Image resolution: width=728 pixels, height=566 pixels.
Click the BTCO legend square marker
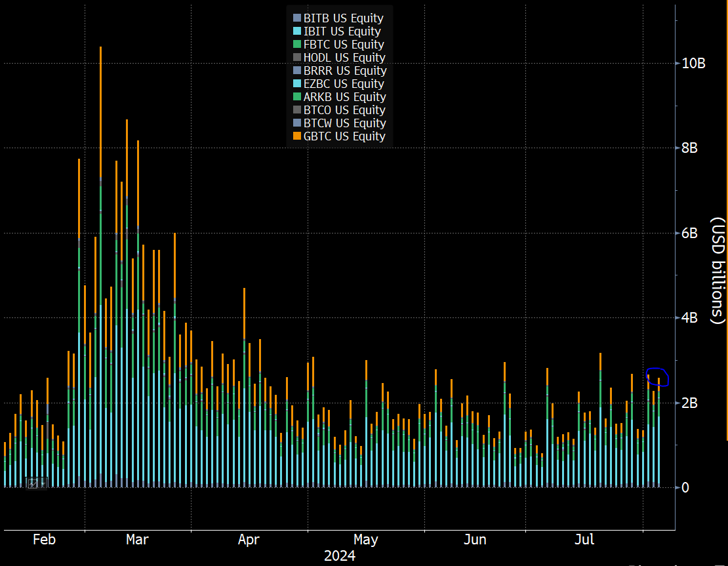(x=297, y=110)
